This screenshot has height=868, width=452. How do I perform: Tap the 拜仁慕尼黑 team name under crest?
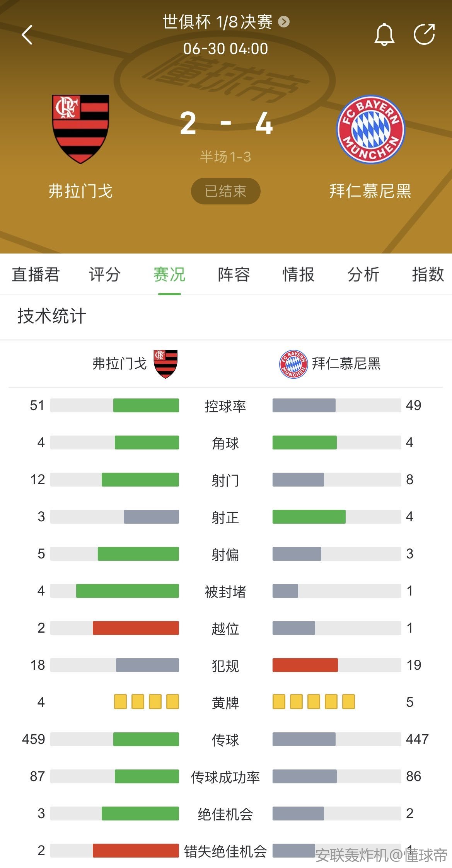click(x=370, y=191)
